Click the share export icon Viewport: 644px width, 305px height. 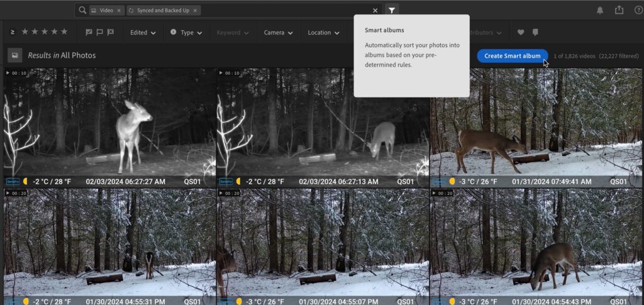pos(619,10)
